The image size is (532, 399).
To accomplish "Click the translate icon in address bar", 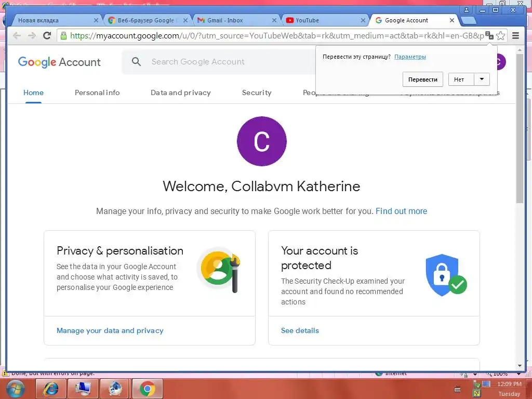I will 489,35.
